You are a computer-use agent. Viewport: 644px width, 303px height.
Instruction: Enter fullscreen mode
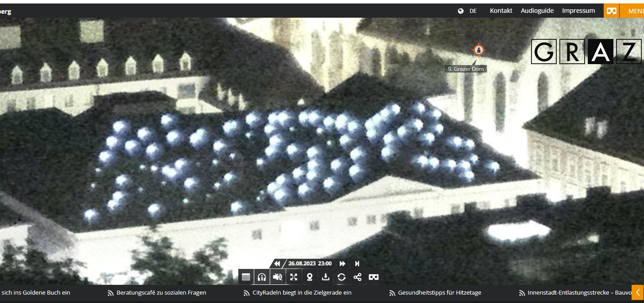point(294,277)
